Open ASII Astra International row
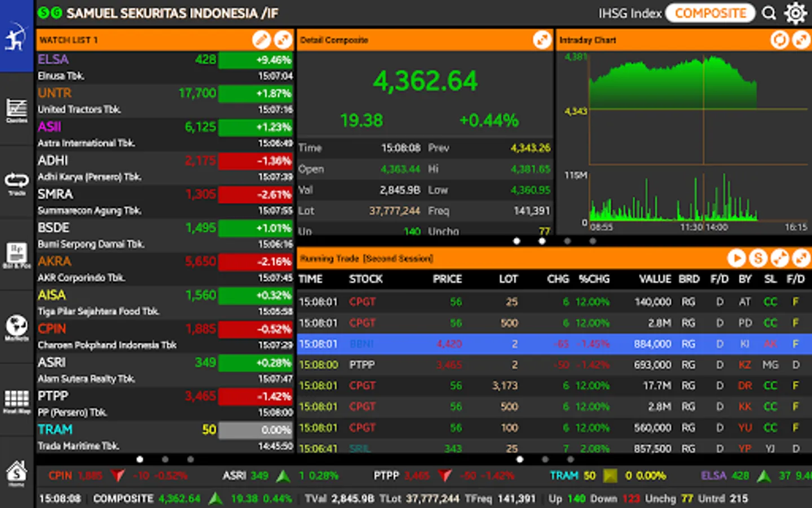 (165, 134)
